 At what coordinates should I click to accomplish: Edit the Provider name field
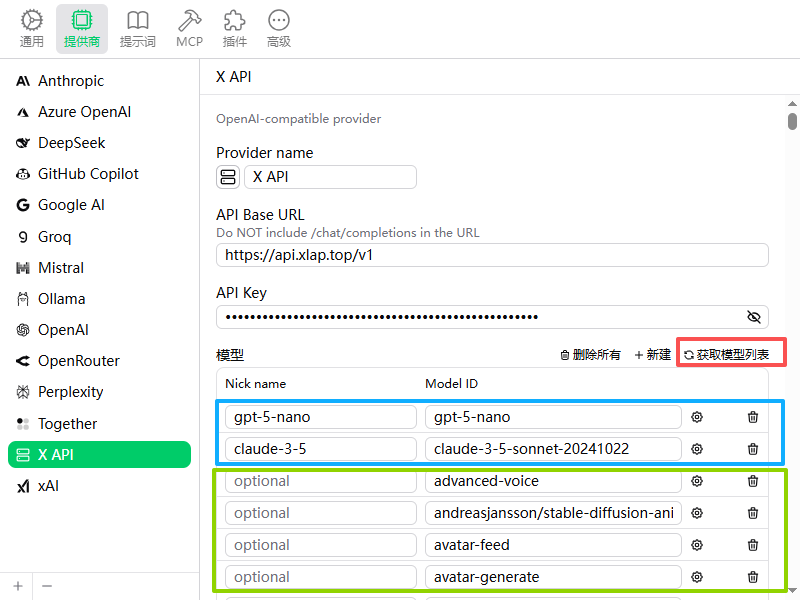pos(330,177)
